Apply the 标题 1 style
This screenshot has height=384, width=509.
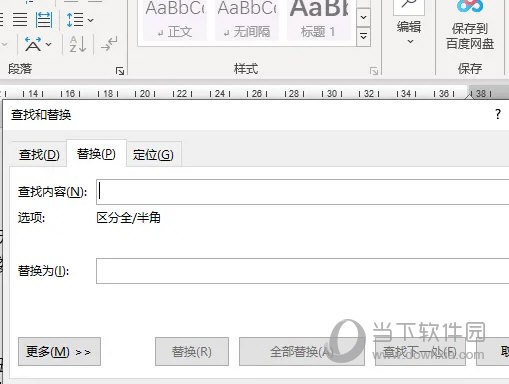[319, 20]
